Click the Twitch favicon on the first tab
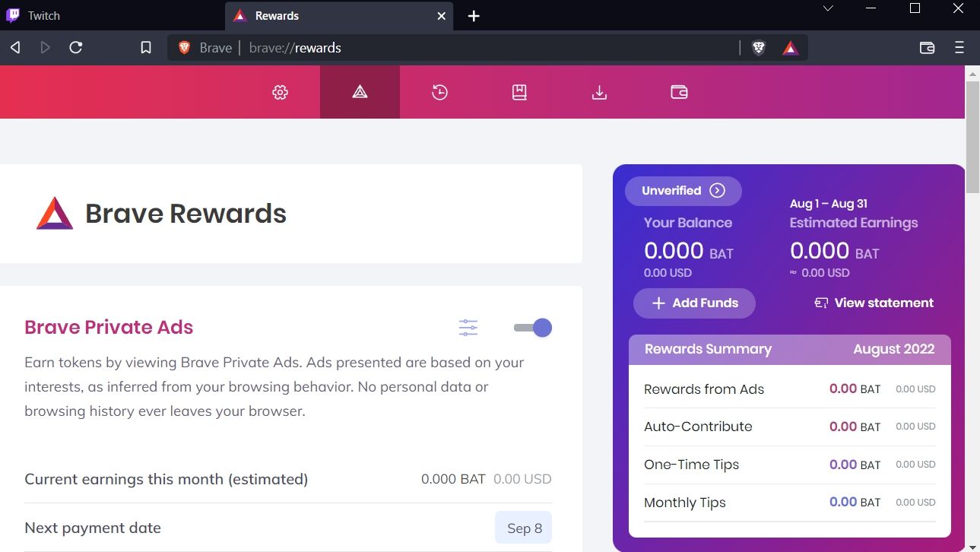Screen dimensions: 980x552 point(13,16)
